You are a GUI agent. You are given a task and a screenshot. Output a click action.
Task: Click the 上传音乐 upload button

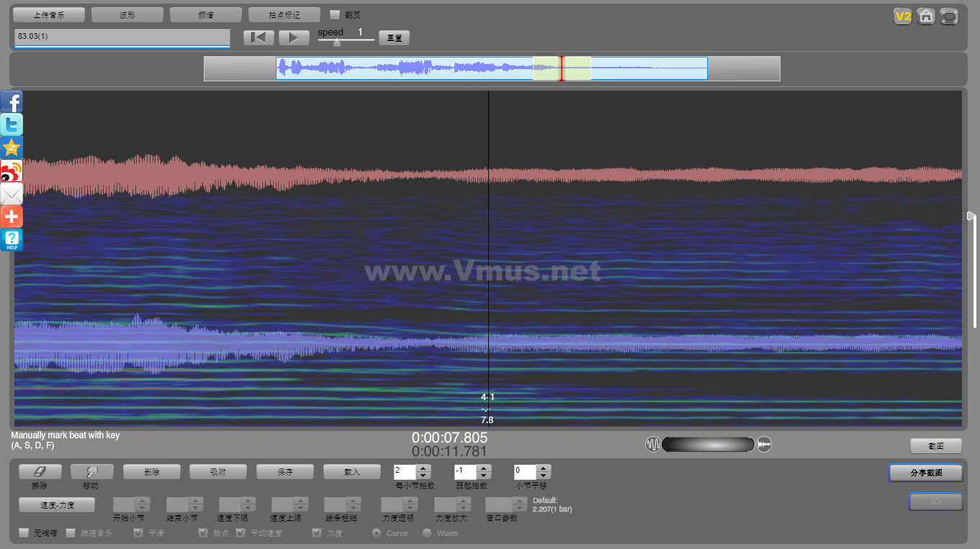tap(49, 14)
